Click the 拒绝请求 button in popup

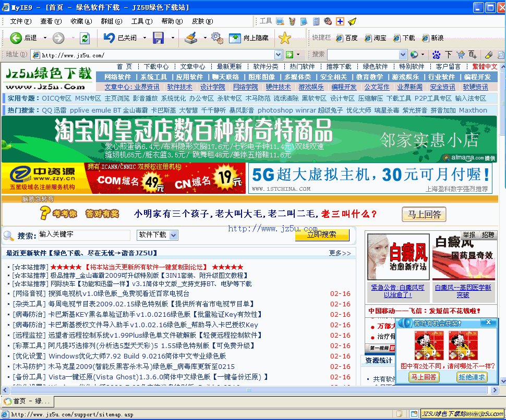[472, 377]
